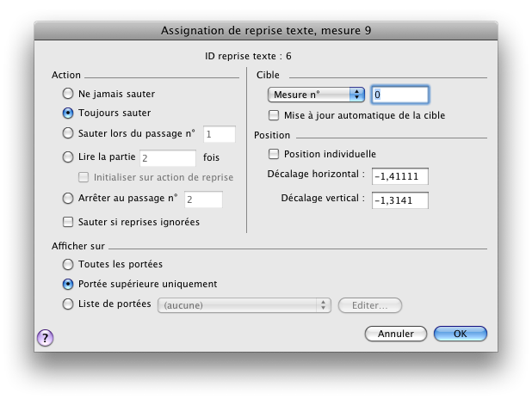532x399 pixels.
Task: Choose 'Sauter lors du passage n°' option
Action: pyautogui.click(x=69, y=133)
